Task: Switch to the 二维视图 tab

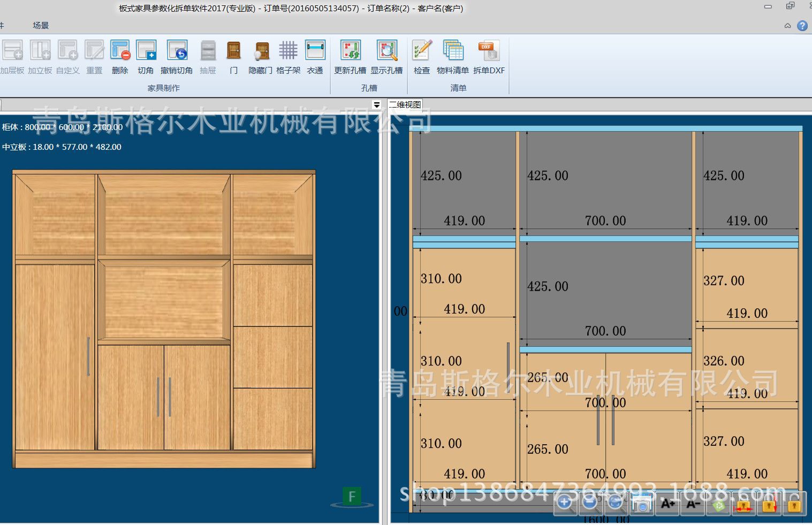Action: (x=405, y=105)
